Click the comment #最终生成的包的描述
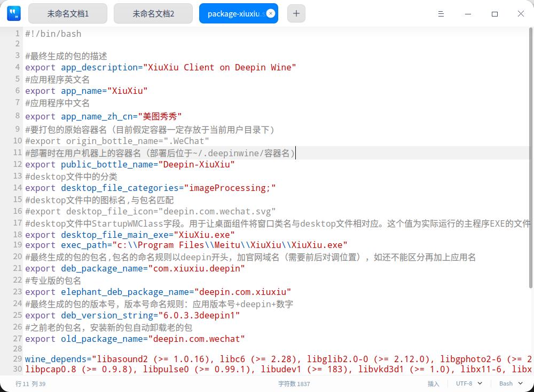Viewport: 534px width, 392px height. tap(66, 56)
